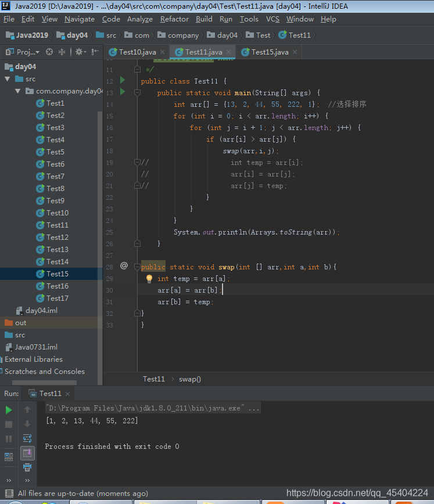Open Scratches and Consoles node
434x504 pixels.
coord(44,372)
